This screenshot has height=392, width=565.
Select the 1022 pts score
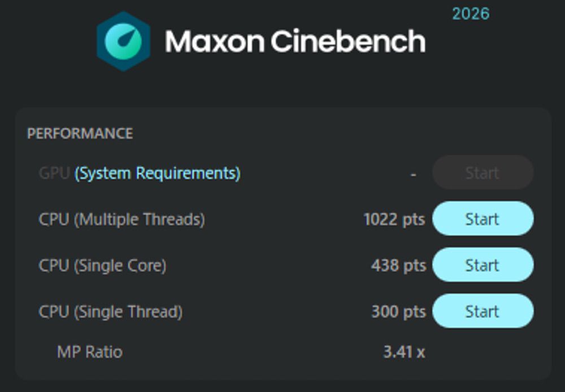coord(394,219)
